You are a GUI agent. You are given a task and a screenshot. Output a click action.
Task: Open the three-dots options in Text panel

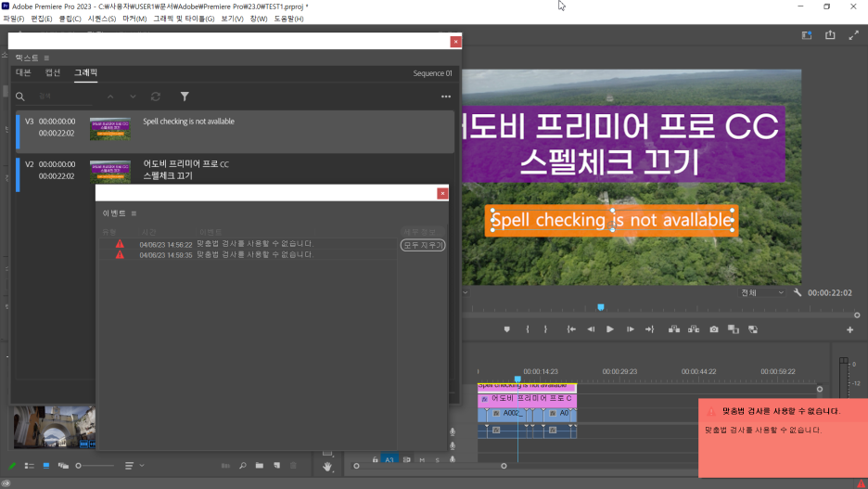point(446,97)
